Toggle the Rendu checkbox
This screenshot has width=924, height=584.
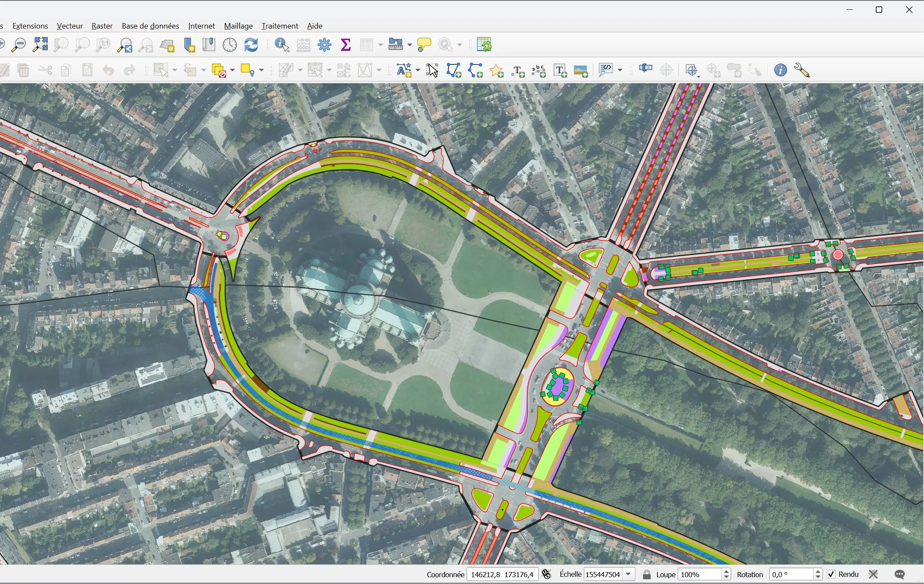831,574
